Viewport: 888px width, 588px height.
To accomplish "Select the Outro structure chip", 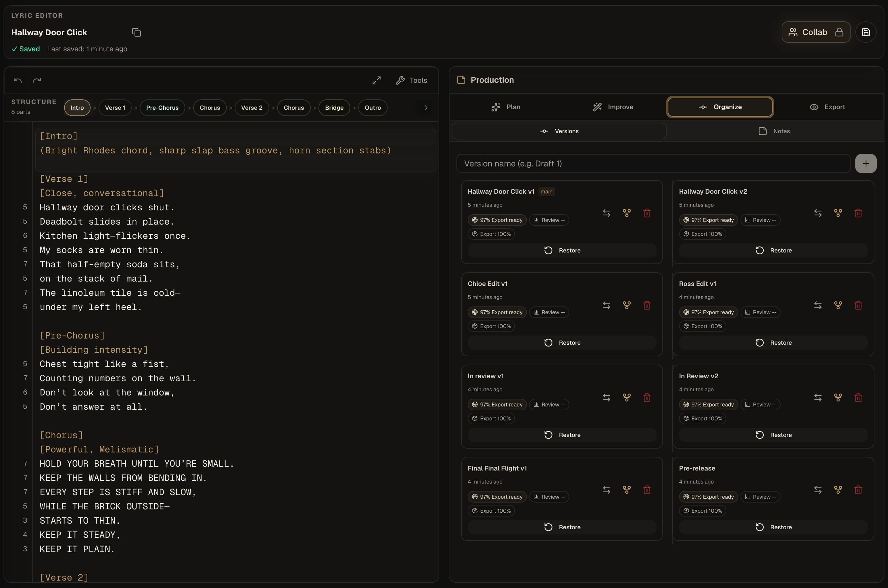I will [x=372, y=108].
